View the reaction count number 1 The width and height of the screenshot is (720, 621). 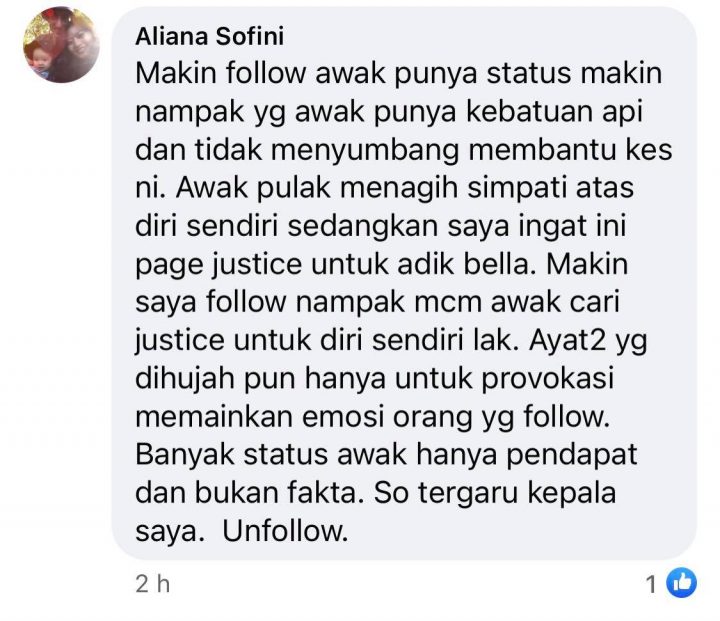tap(651, 585)
